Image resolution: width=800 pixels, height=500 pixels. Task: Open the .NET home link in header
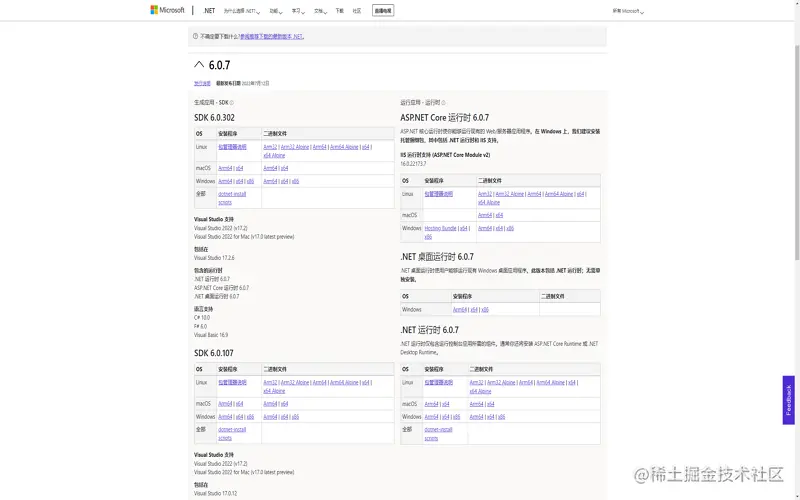pyautogui.click(x=209, y=11)
